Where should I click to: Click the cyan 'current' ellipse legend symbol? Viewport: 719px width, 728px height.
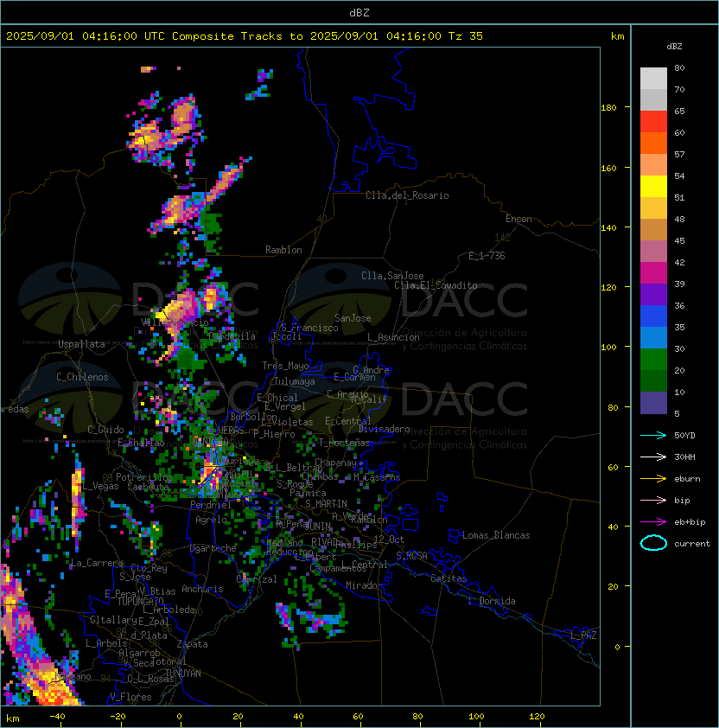(653, 543)
